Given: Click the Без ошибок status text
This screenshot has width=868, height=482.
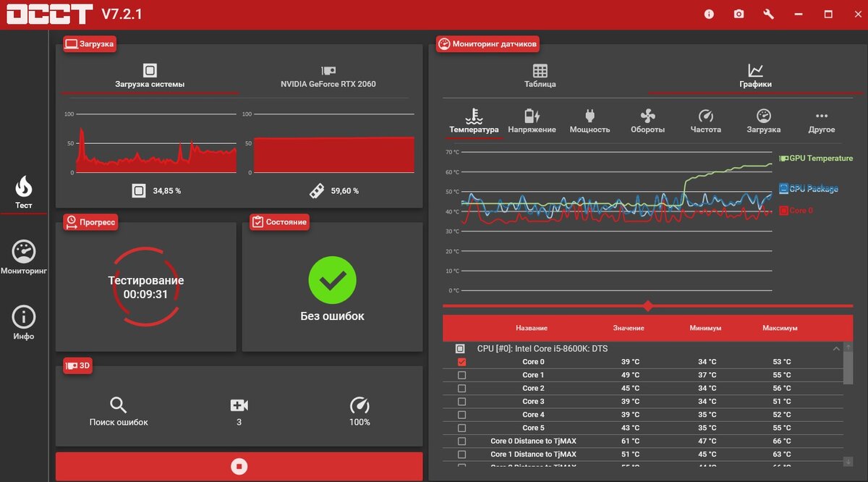Looking at the screenshot, I should coord(332,316).
